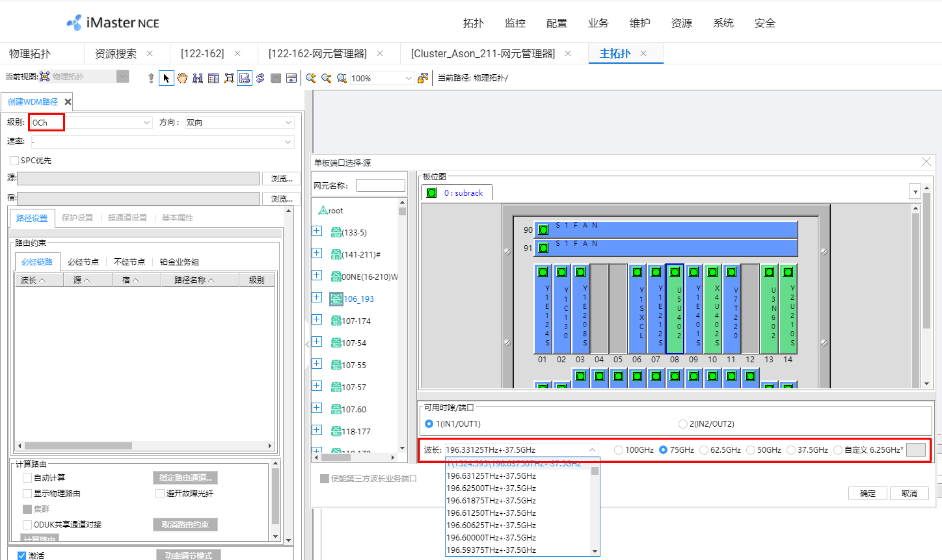Open the 业务 menu
Viewport: 942px width, 560px height.
(599, 23)
